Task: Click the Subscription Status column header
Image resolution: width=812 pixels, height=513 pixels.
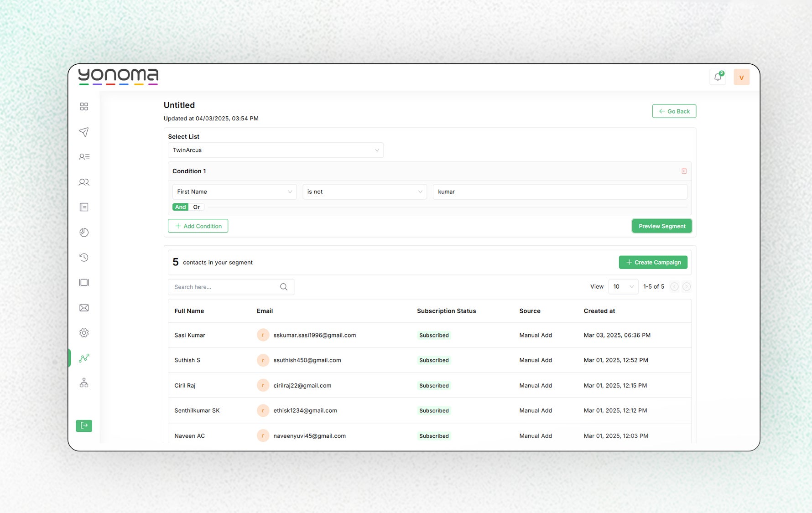Action: (447, 311)
